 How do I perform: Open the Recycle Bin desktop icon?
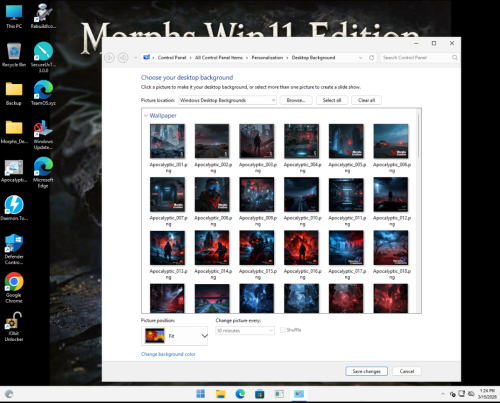14,55
